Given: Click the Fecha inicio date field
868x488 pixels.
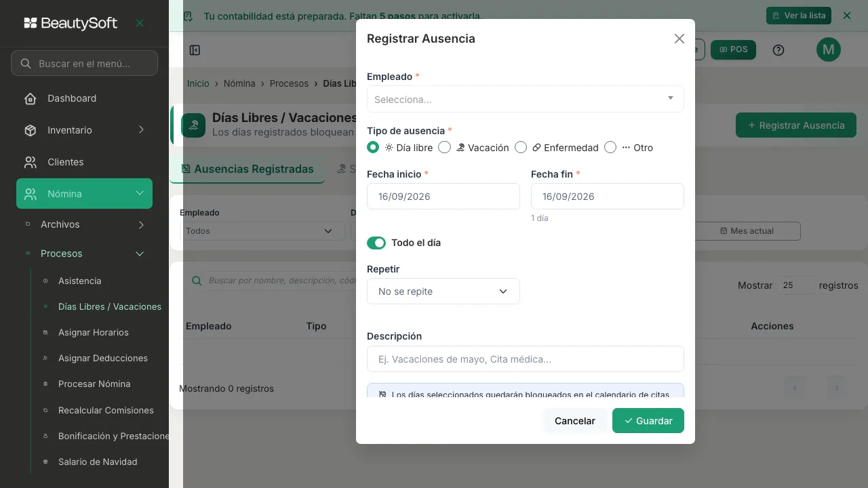Looking at the screenshot, I should pyautogui.click(x=443, y=197).
